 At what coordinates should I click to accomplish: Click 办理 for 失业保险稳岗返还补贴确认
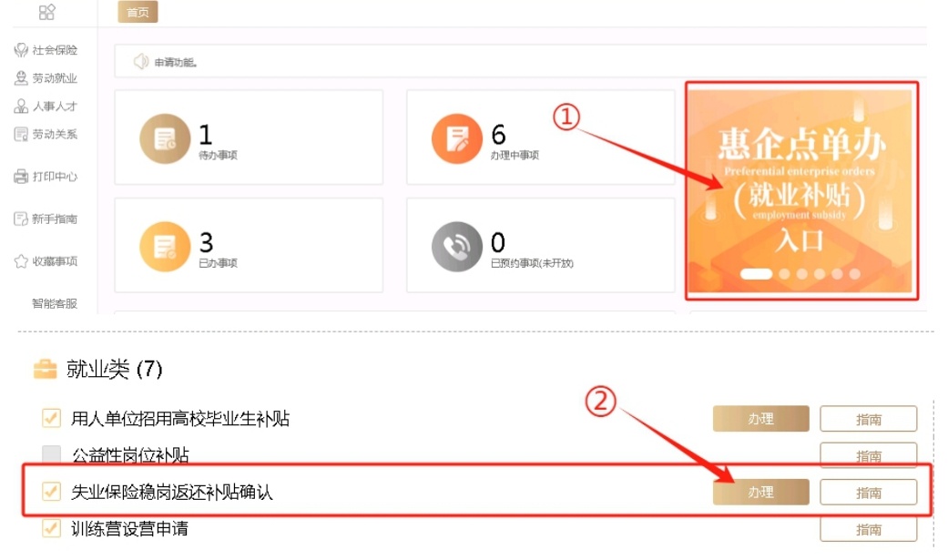pyautogui.click(x=760, y=493)
